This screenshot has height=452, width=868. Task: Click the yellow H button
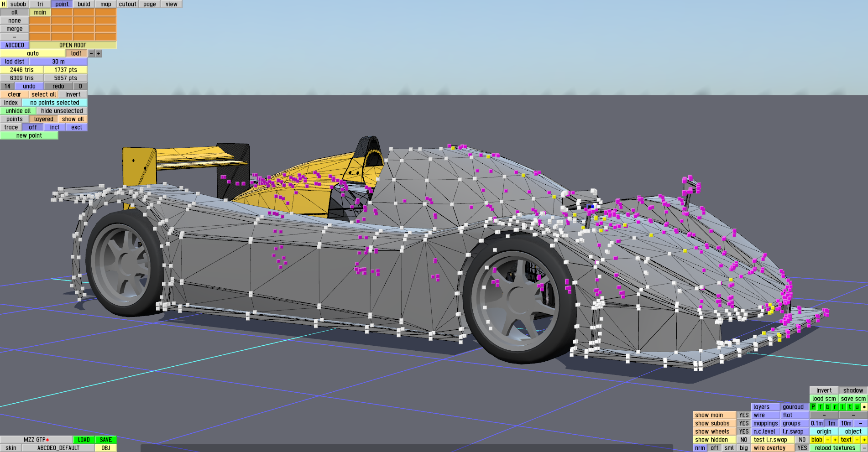click(4, 4)
